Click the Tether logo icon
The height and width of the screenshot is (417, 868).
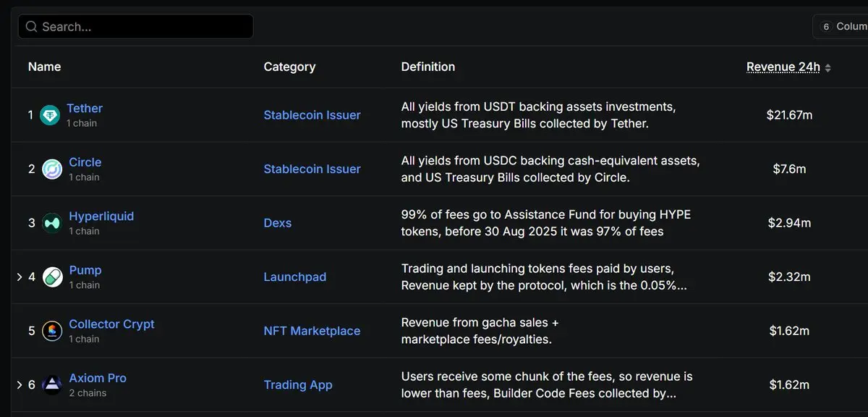pyautogui.click(x=50, y=115)
